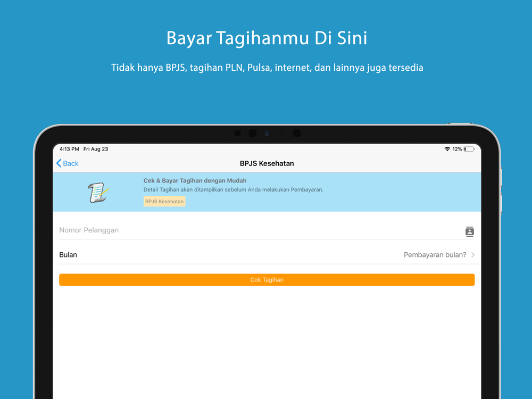Image resolution: width=532 pixels, height=399 pixels.
Task: Click the Wi-Fi status icon
Action: (447, 149)
